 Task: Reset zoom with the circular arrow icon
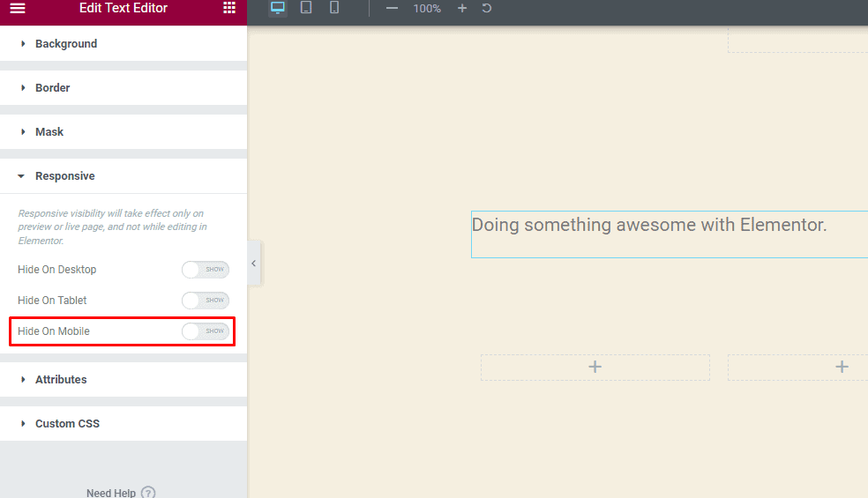pos(487,8)
